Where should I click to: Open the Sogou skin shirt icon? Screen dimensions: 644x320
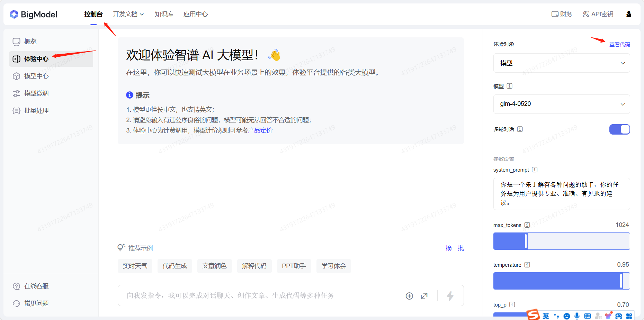[608, 316]
